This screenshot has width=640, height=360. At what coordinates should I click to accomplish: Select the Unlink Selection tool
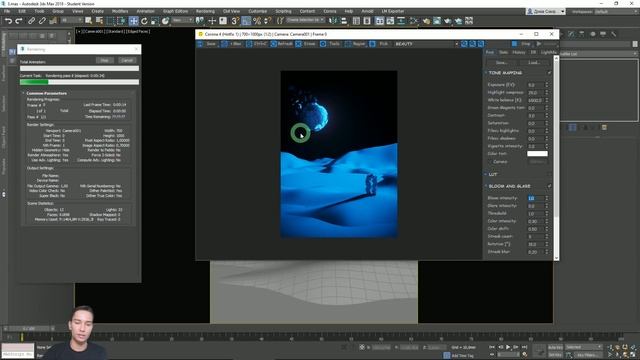click(x=42, y=21)
